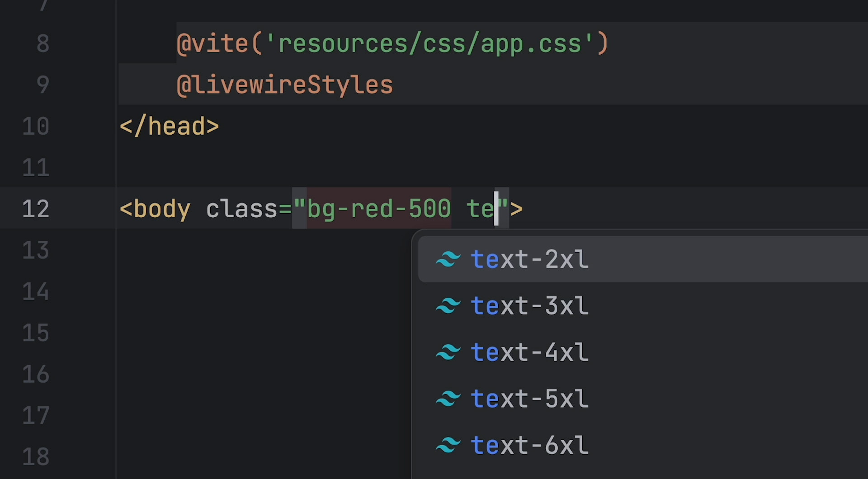Image resolution: width=868 pixels, height=479 pixels.
Task: Place cursor in @livewireStyles directive
Action: (x=285, y=85)
